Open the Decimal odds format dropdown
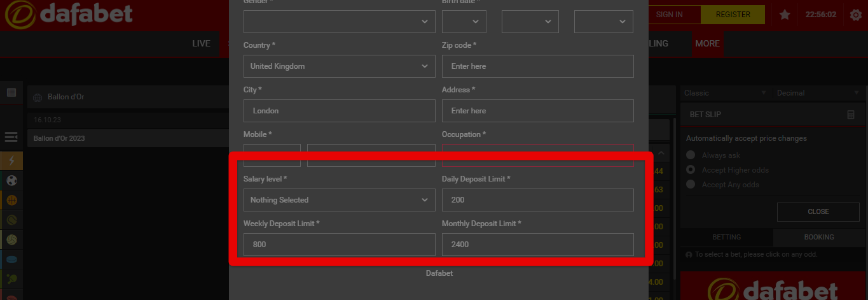This screenshot has width=868, height=300. pyautogui.click(x=819, y=93)
